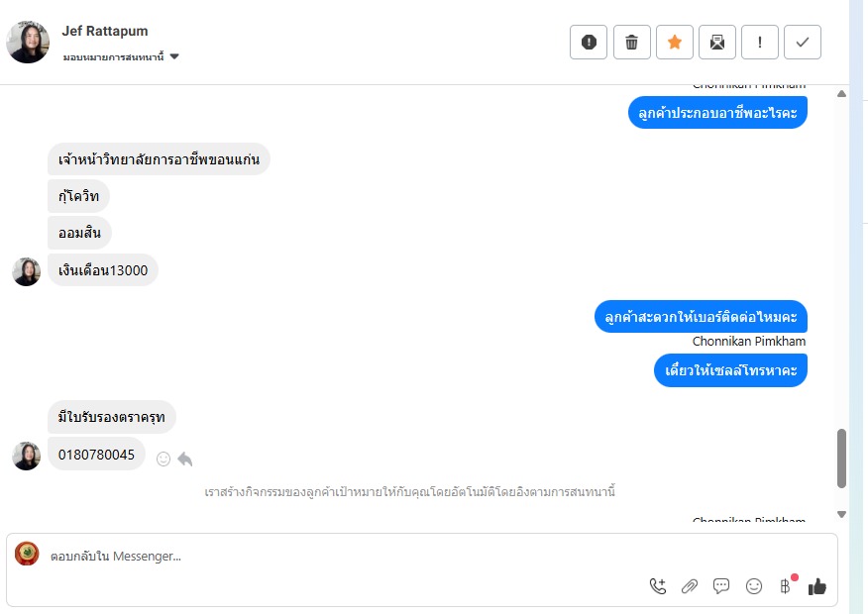
Task: Send a thumbs-up like
Action: click(817, 586)
